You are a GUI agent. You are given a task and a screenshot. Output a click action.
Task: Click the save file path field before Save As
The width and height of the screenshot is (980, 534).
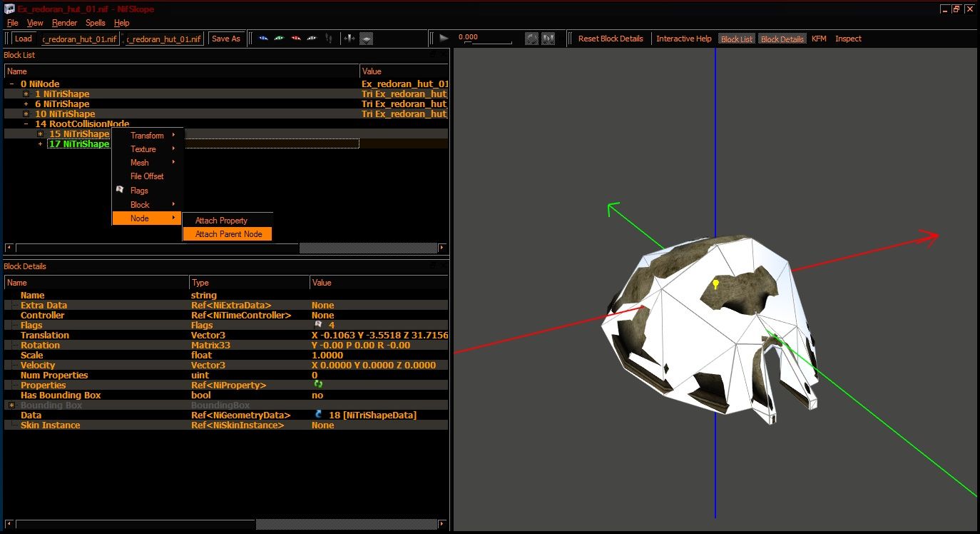[164, 39]
